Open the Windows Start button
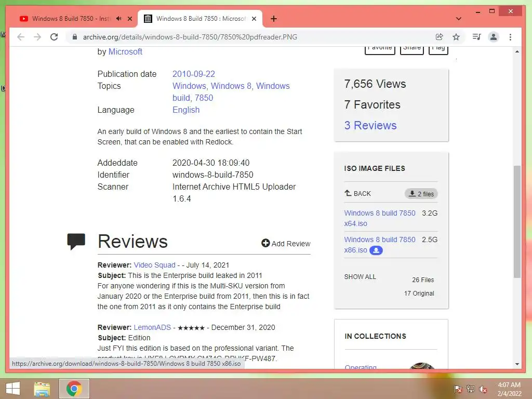Viewport: 532px width, 399px height. [x=13, y=389]
